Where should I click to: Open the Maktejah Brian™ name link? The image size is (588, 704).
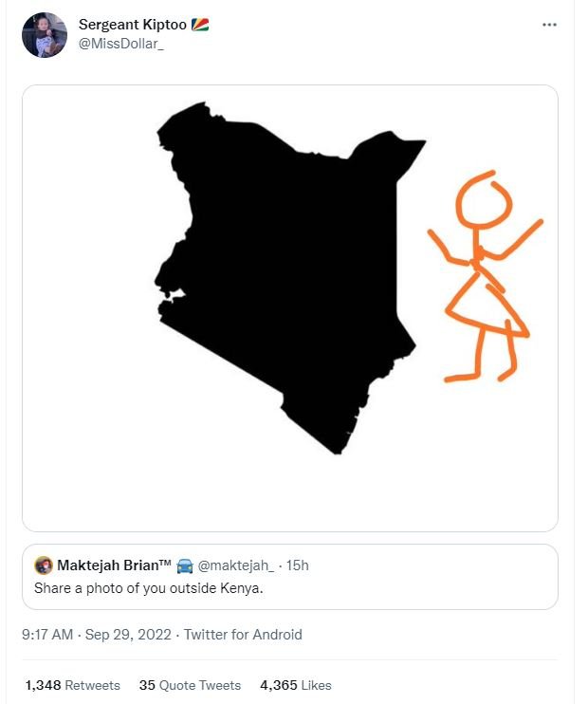(x=114, y=566)
